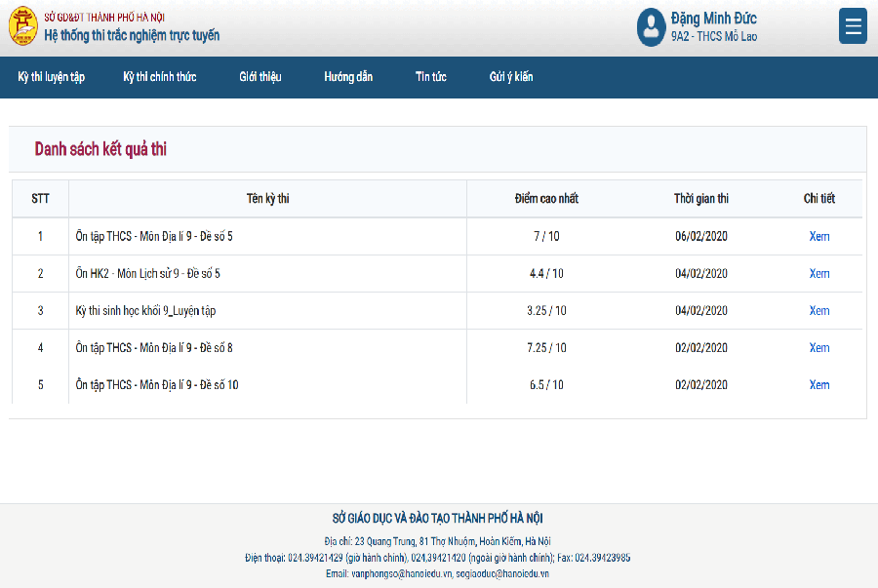Click the user profile avatar icon

(x=651, y=27)
